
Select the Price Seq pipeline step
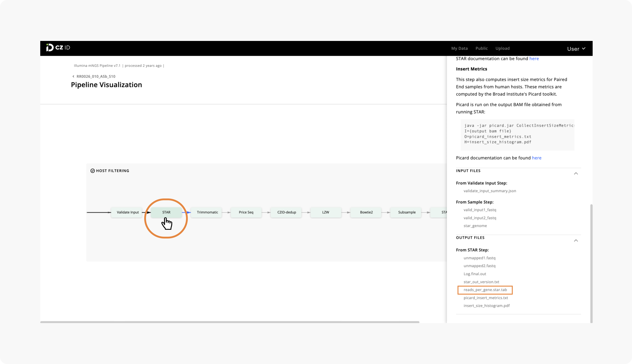[x=246, y=212]
